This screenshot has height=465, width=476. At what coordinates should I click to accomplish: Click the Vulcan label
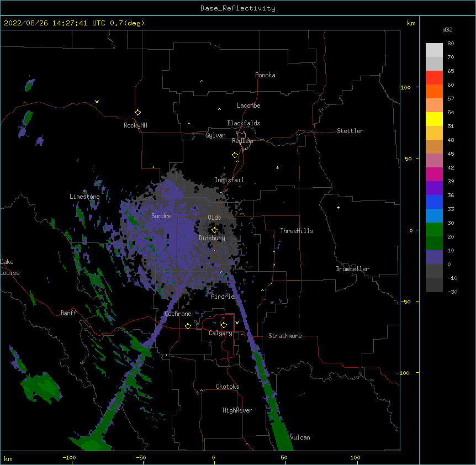300,437
